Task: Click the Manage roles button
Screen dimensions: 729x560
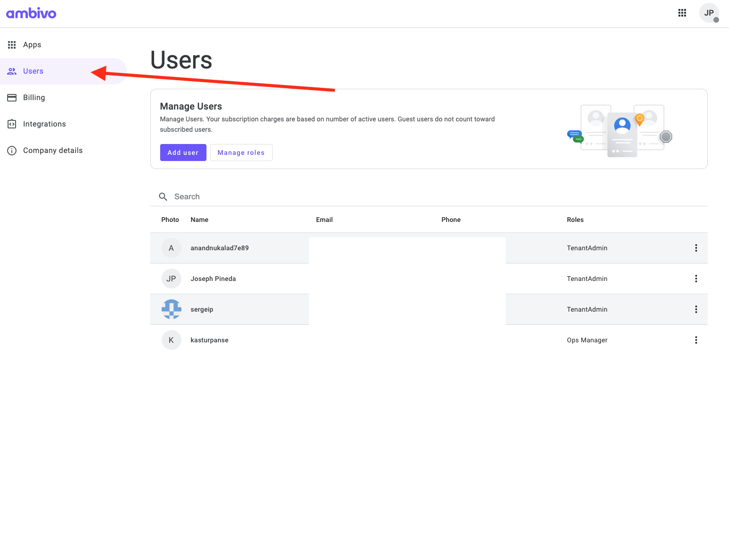Action: point(241,153)
